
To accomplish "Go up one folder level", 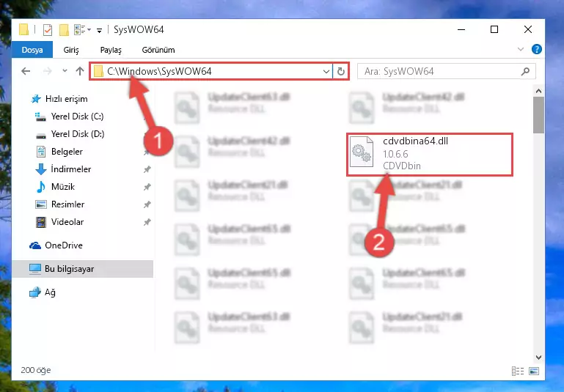I will 80,71.
